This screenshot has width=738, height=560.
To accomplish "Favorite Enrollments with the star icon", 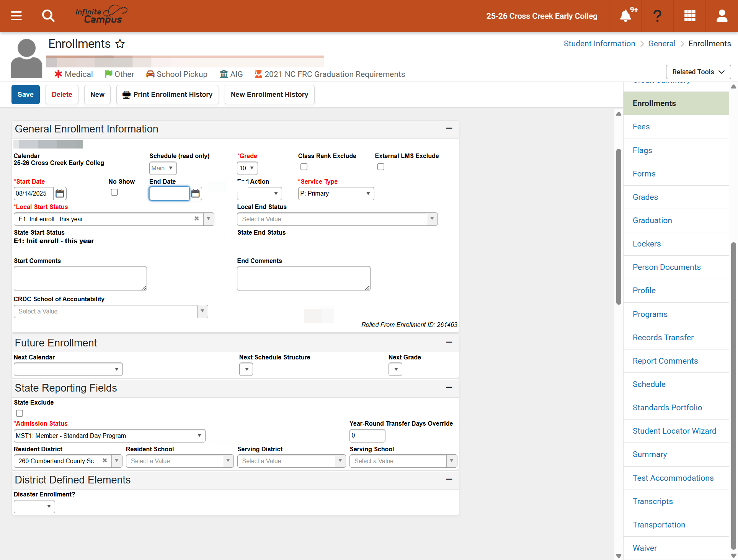I will 120,44.
